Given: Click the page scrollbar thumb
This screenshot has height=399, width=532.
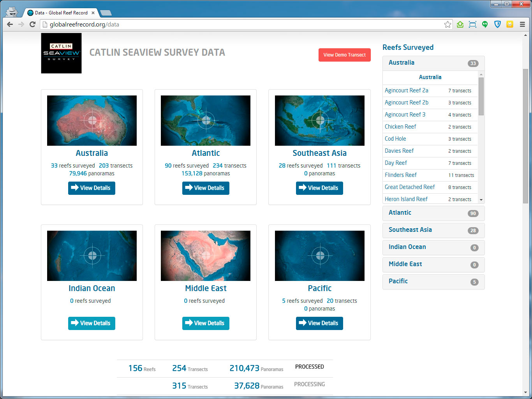Looking at the screenshot, I should point(525,136).
